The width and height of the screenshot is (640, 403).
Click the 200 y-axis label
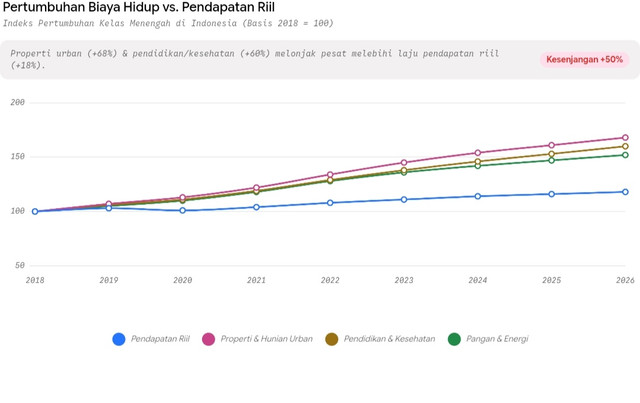[18, 102]
